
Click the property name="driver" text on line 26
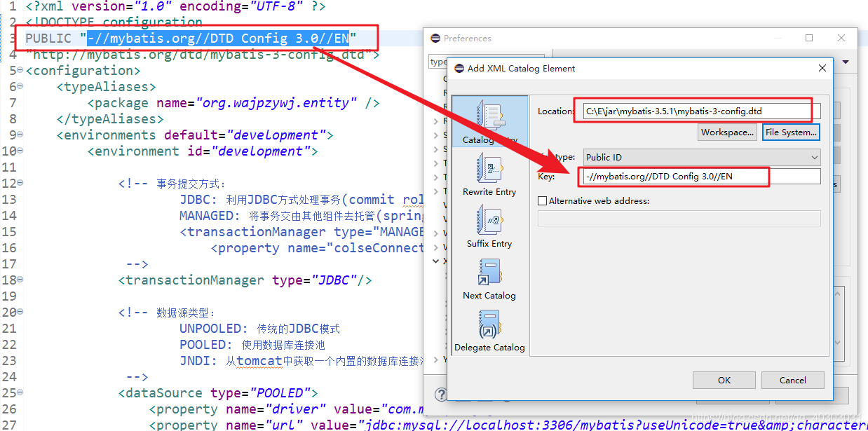tap(238, 409)
